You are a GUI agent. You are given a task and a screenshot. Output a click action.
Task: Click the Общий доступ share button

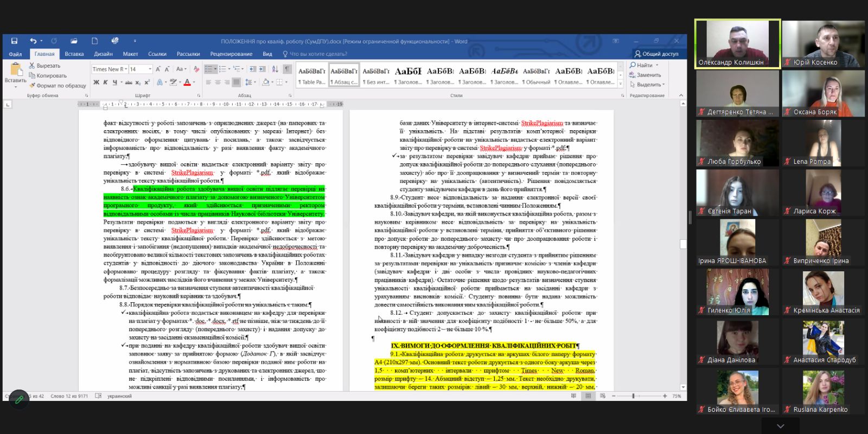coord(656,54)
